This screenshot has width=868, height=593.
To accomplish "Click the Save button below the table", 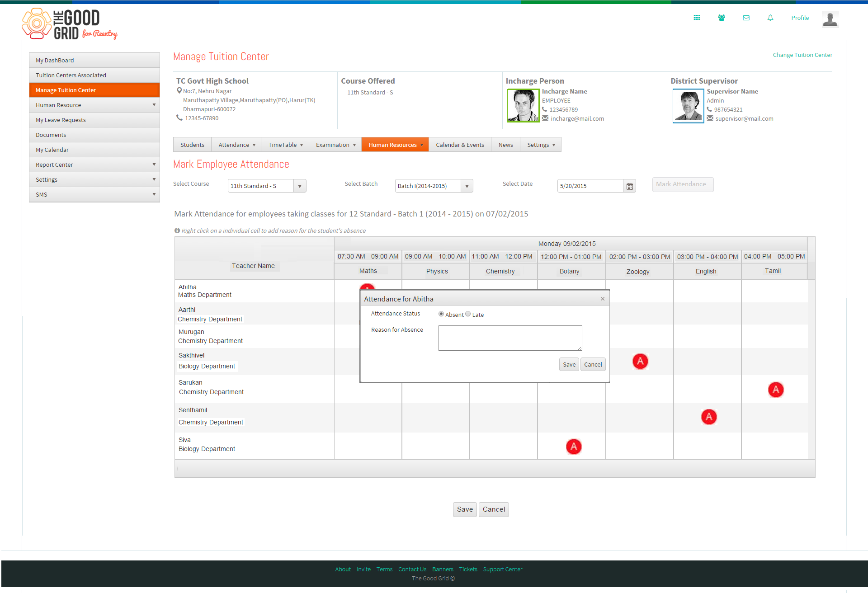I will [465, 509].
